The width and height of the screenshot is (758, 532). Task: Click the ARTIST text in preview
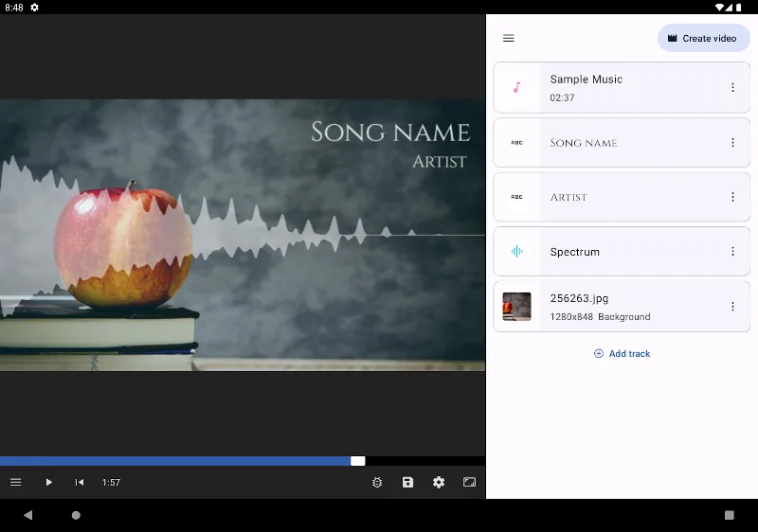440,162
